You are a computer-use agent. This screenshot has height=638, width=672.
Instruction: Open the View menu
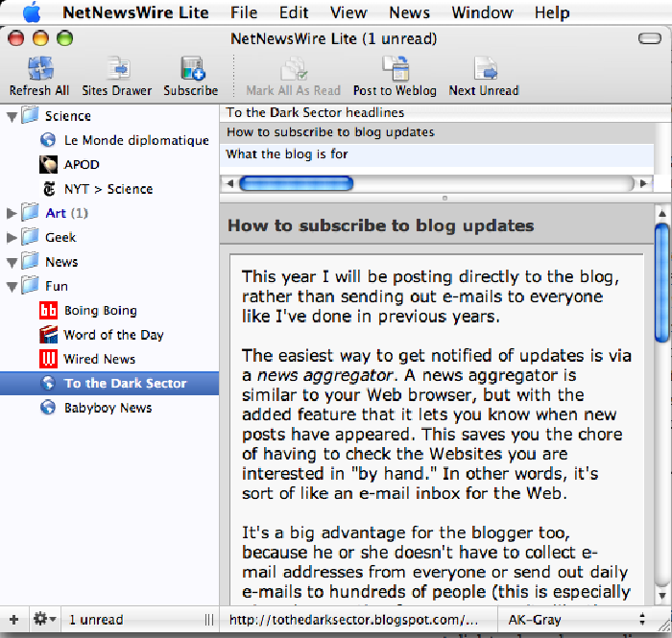348,12
